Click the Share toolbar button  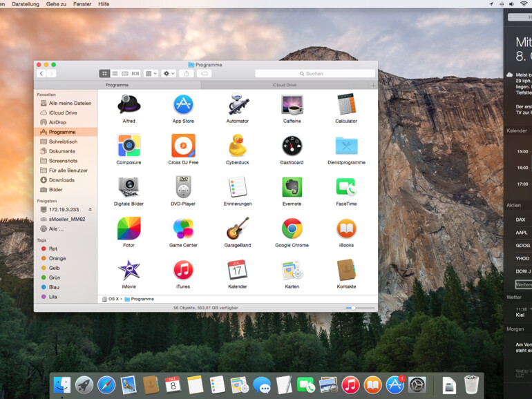coord(187,74)
